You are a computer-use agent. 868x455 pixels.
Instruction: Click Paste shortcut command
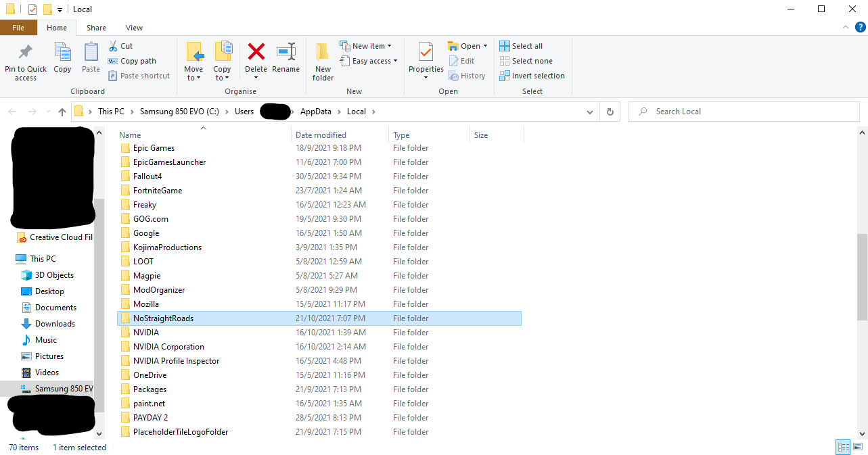139,76
